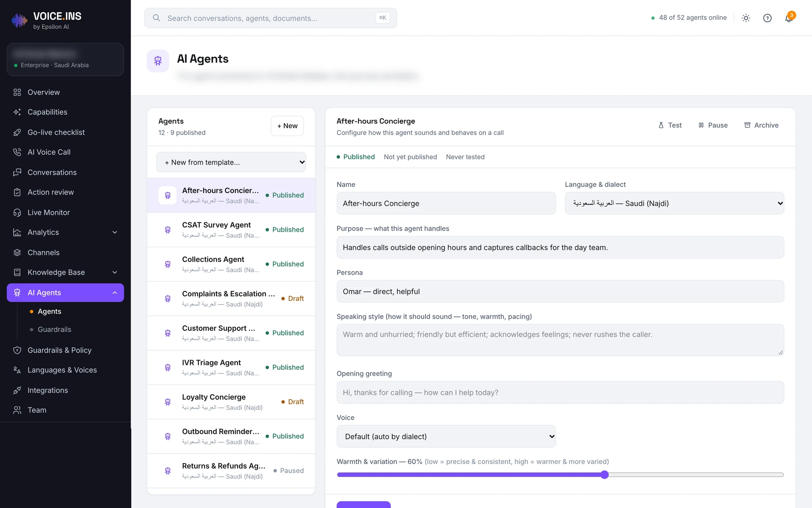The image size is (812, 508).
Task: Expand the Analytics menu chevron
Action: tap(115, 232)
